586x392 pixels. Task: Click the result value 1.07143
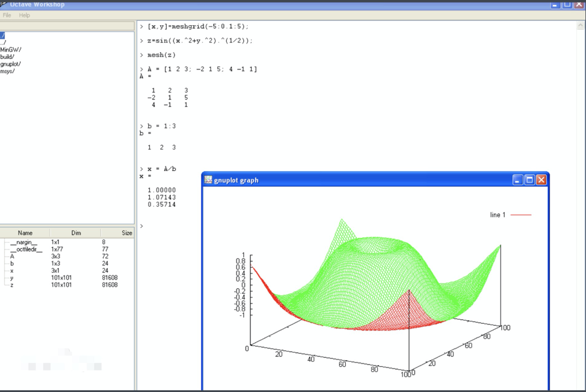click(x=162, y=197)
